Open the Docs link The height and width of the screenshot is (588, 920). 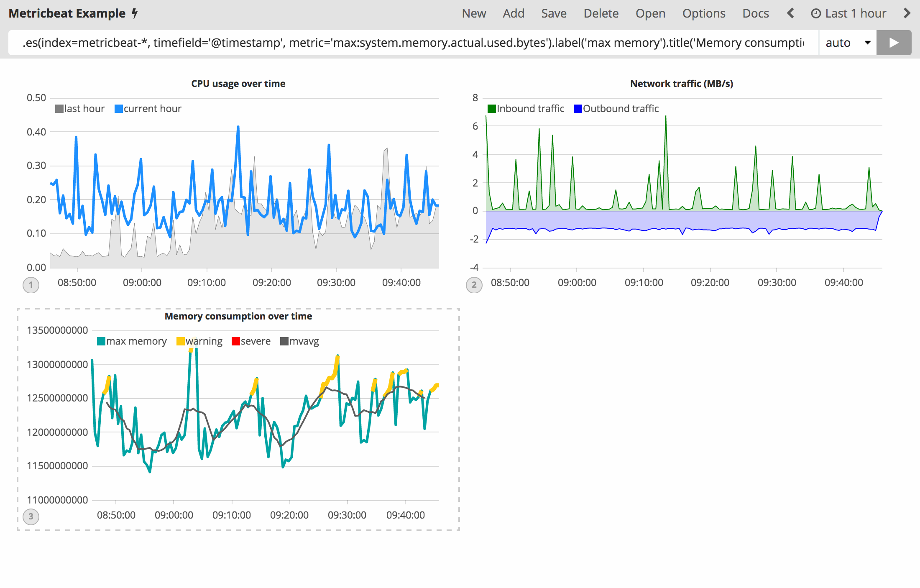755,13
